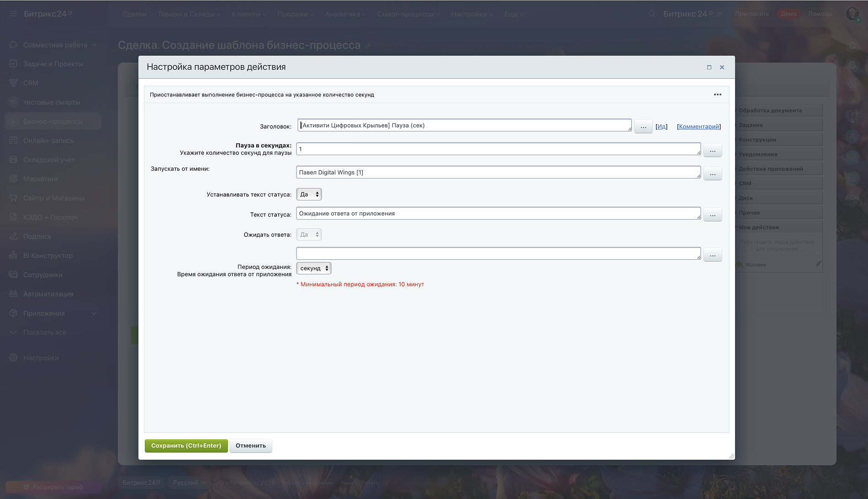Screen dimensions: 868x499
Task: Focus the Пауза в секундах input
Action: tap(498, 149)
